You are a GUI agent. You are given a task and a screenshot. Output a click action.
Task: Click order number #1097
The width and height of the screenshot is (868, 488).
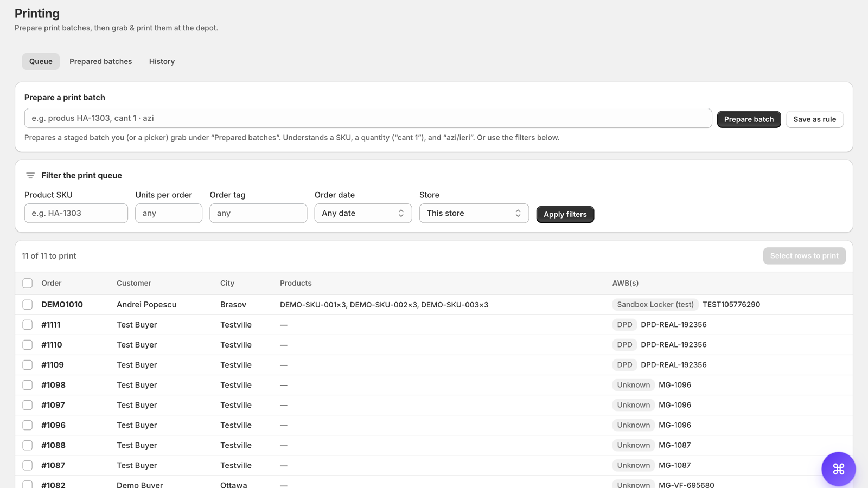tap(53, 405)
